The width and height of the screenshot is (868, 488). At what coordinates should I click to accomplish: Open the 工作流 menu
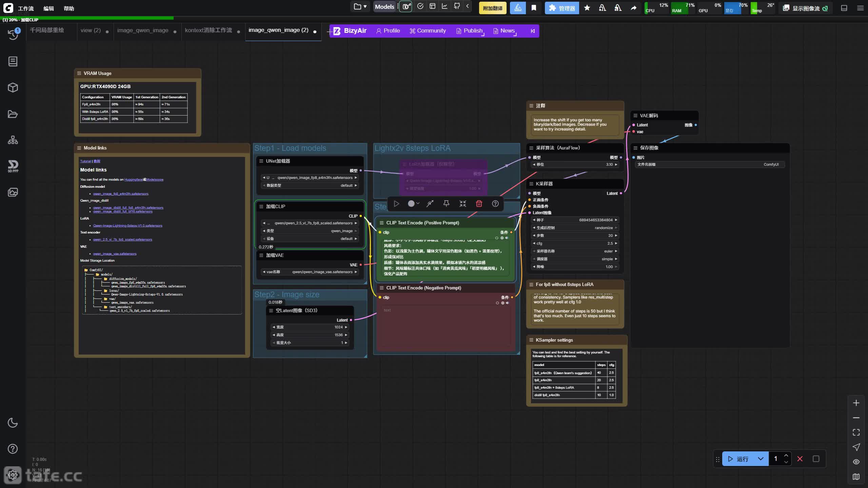pos(26,8)
